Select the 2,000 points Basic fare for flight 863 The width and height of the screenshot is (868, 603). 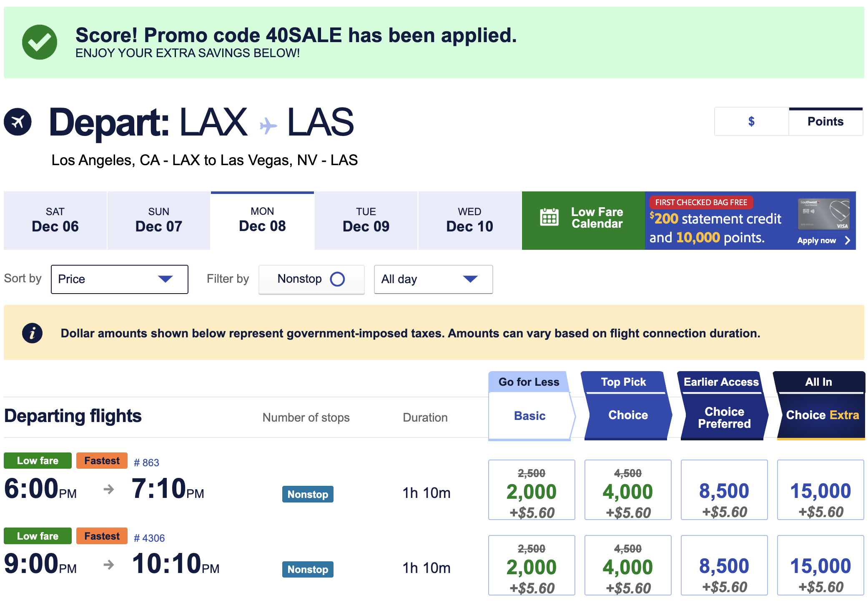(x=531, y=490)
